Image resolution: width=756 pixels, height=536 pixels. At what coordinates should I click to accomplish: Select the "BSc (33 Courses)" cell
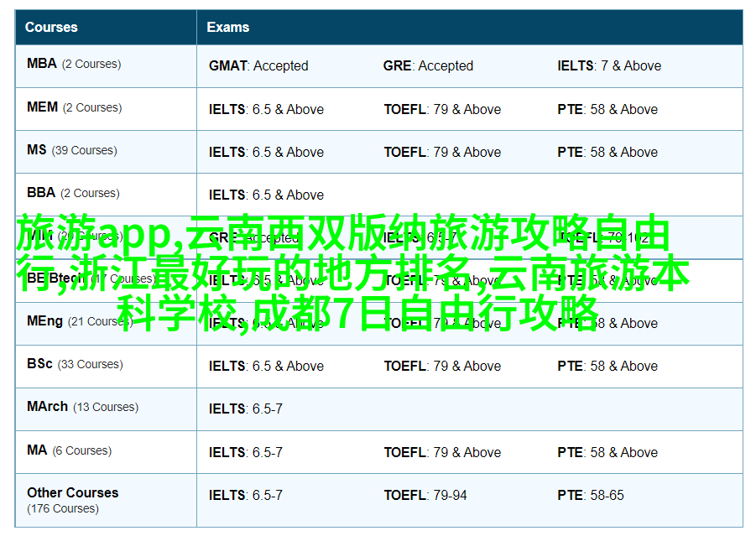click(106, 367)
